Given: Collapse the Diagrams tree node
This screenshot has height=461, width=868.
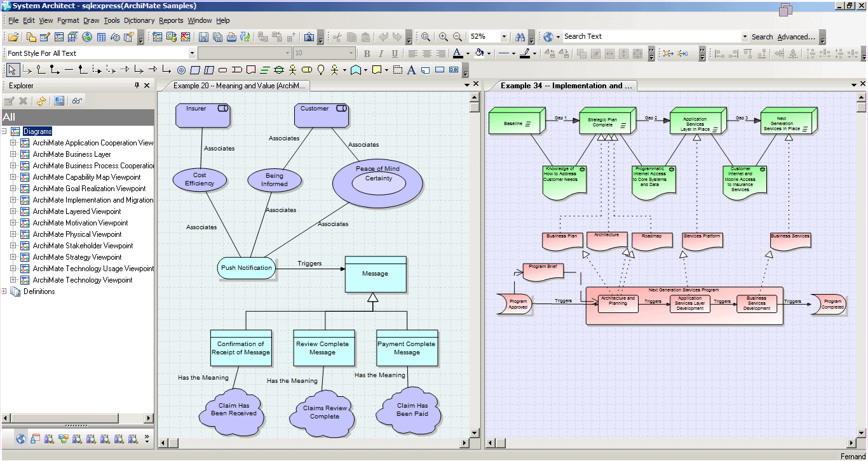Looking at the screenshot, I should pyautogui.click(x=4, y=131).
